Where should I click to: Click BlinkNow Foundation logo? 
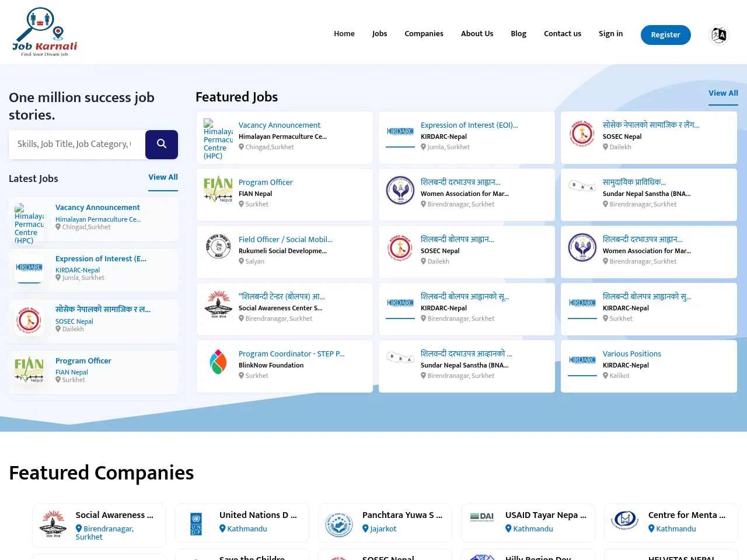218,362
